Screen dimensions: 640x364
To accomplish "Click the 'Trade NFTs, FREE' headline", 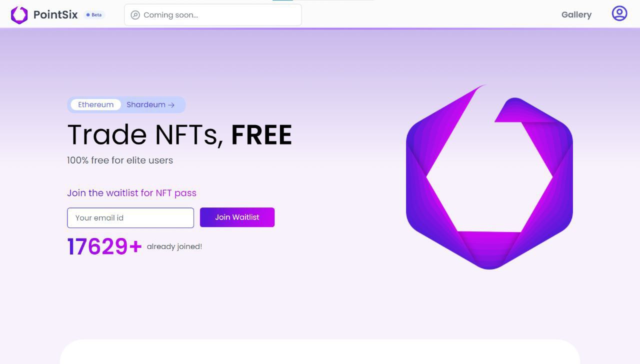I will tap(179, 135).
